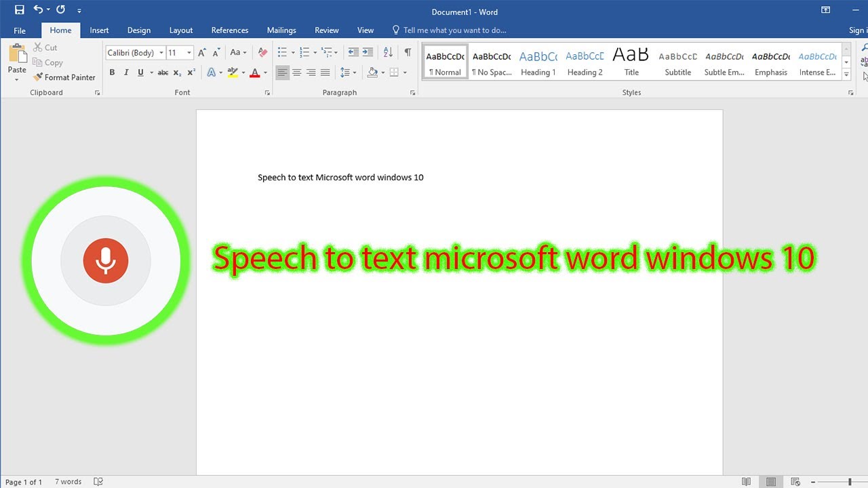Switch to Read Mode view

[746, 482]
